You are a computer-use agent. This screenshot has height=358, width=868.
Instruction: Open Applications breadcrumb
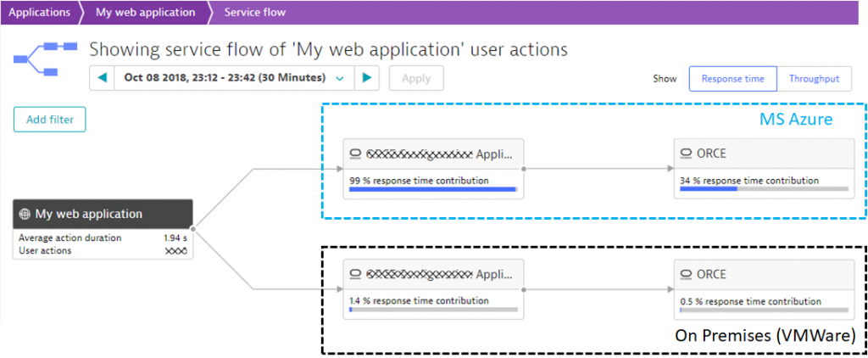40,12
